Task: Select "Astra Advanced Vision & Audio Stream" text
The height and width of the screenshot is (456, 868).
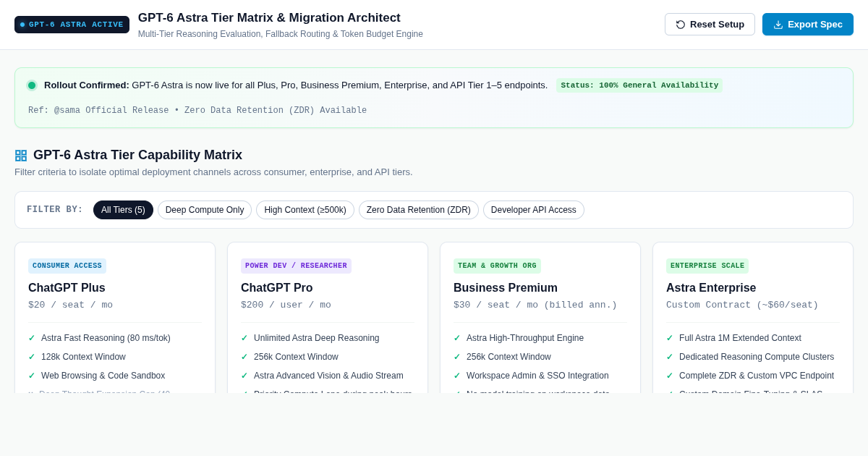Action: pyautogui.click(x=328, y=376)
